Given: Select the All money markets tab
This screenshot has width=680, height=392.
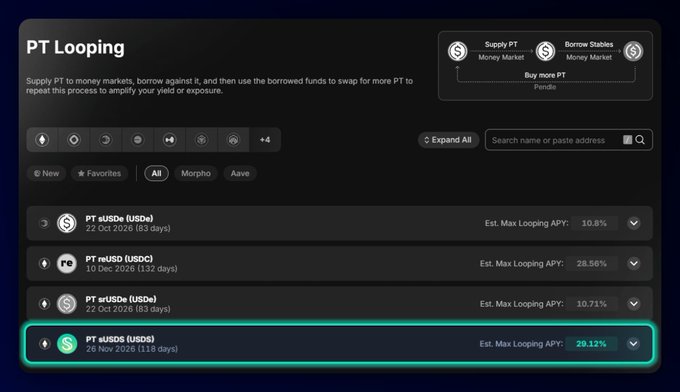Looking at the screenshot, I should [x=156, y=173].
